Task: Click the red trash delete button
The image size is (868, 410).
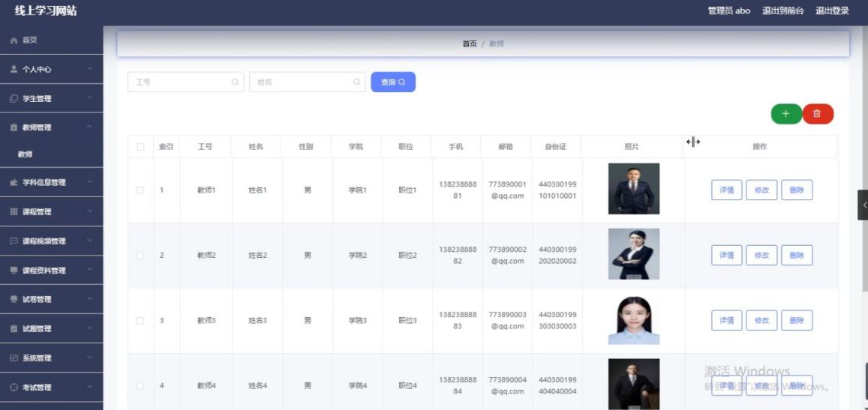Action: click(818, 114)
